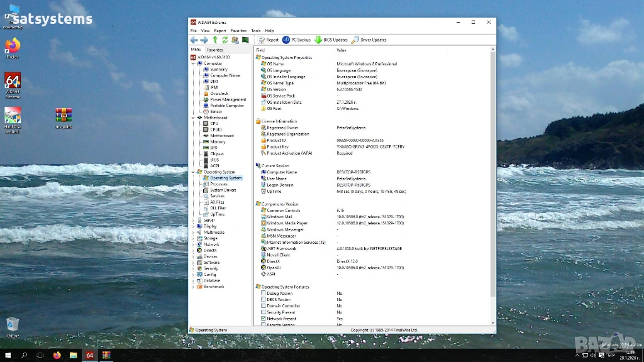Toggle the Network Present checkbox

click(x=264, y=319)
